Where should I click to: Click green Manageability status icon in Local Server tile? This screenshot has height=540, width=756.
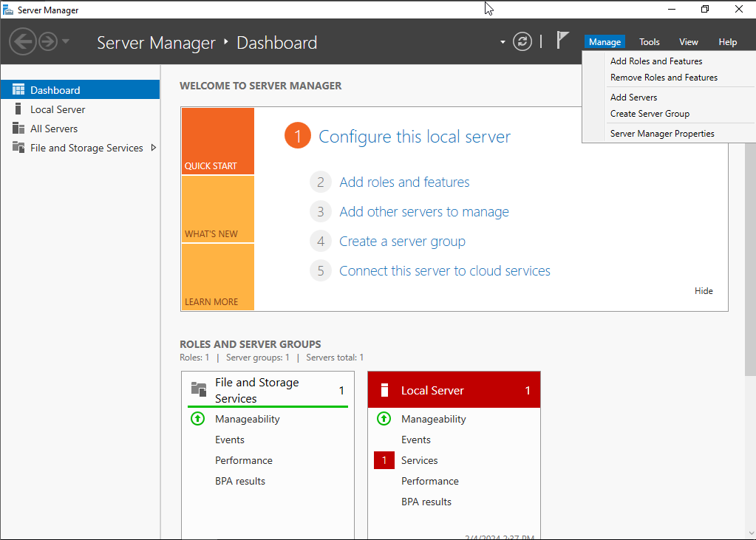(x=384, y=419)
